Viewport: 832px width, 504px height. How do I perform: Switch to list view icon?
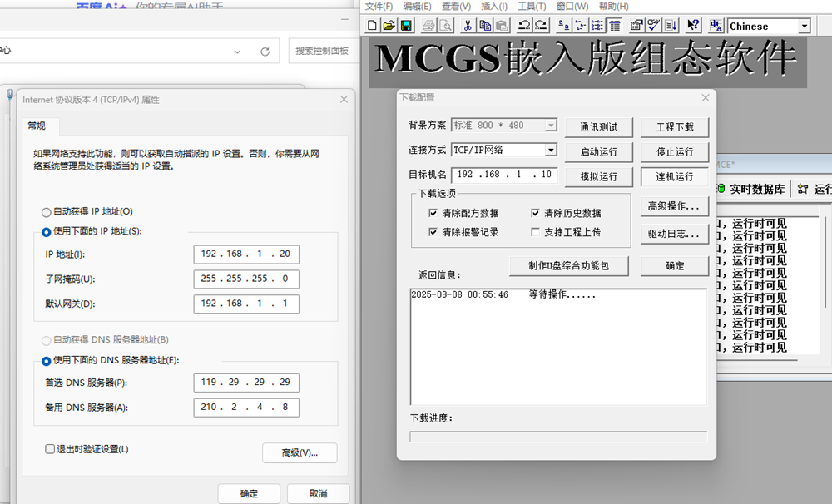[597, 26]
